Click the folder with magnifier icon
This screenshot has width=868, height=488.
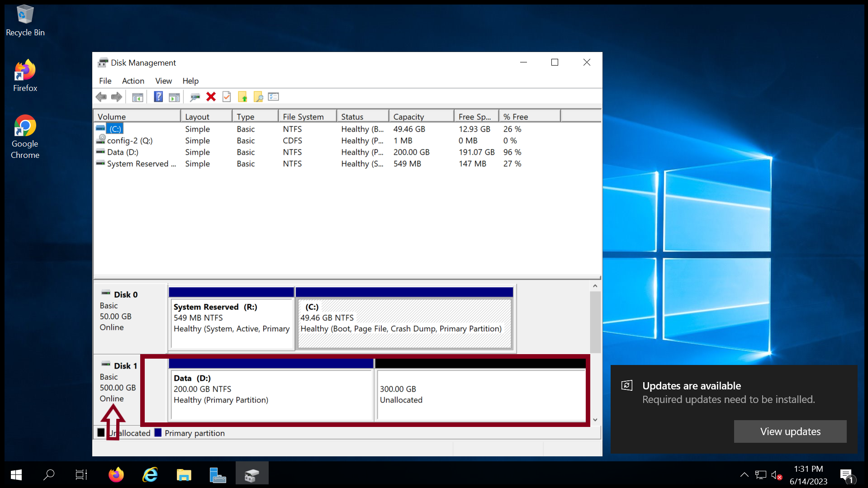click(258, 97)
